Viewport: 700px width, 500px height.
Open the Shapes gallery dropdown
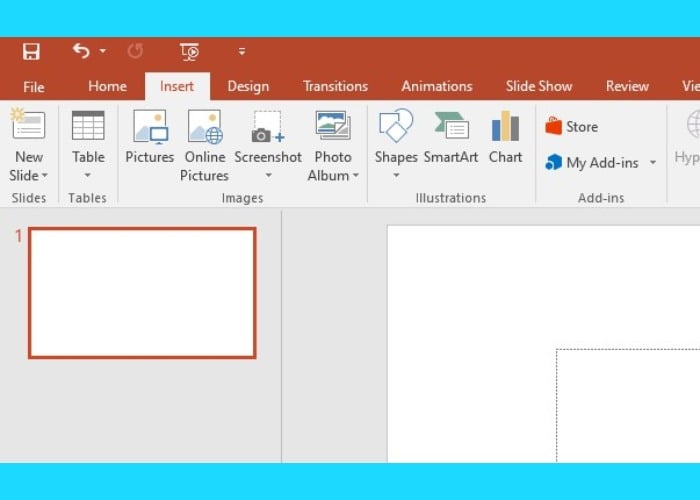(396, 176)
